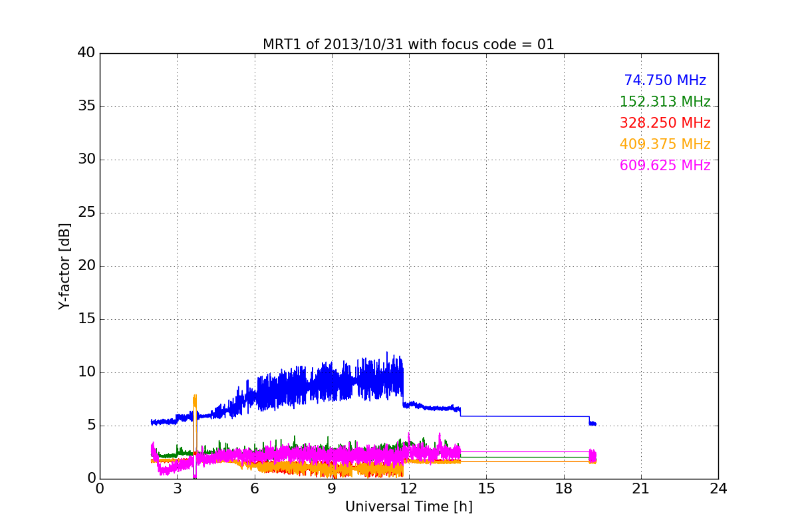Click the x-axis tick label 24

pos(718,489)
